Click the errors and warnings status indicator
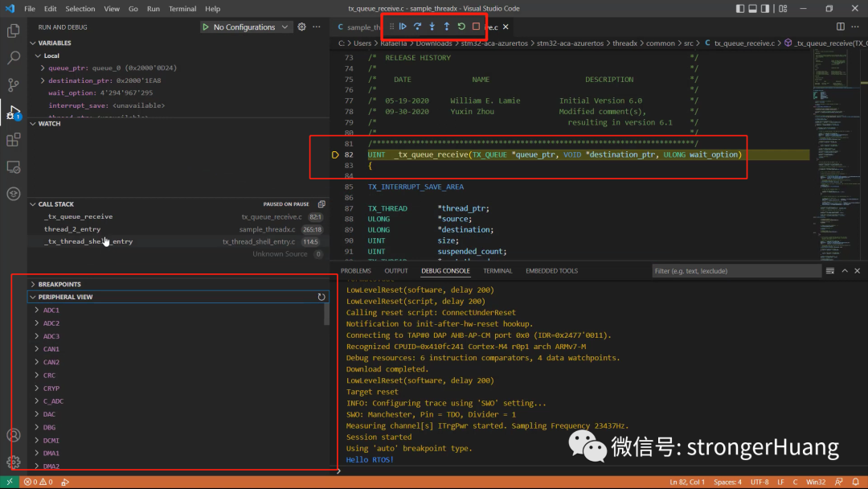 [39, 482]
